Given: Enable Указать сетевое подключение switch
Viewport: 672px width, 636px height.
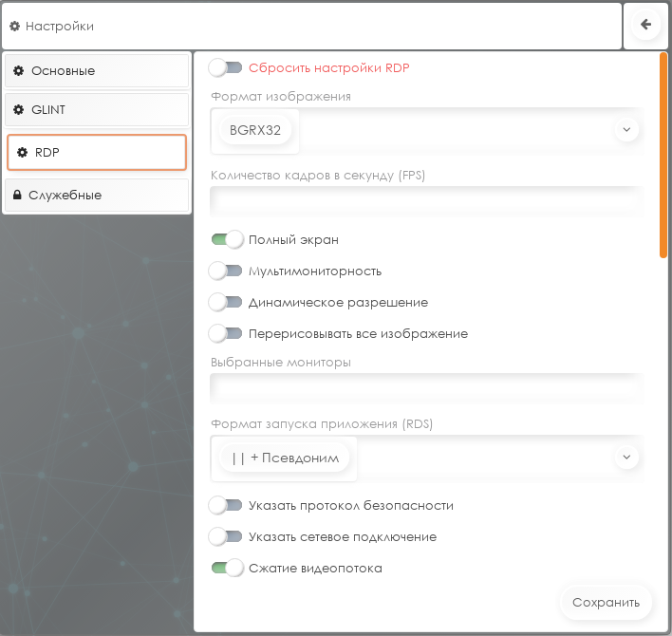Looking at the screenshot, I should pyautogui.click(x=226, y=537).
